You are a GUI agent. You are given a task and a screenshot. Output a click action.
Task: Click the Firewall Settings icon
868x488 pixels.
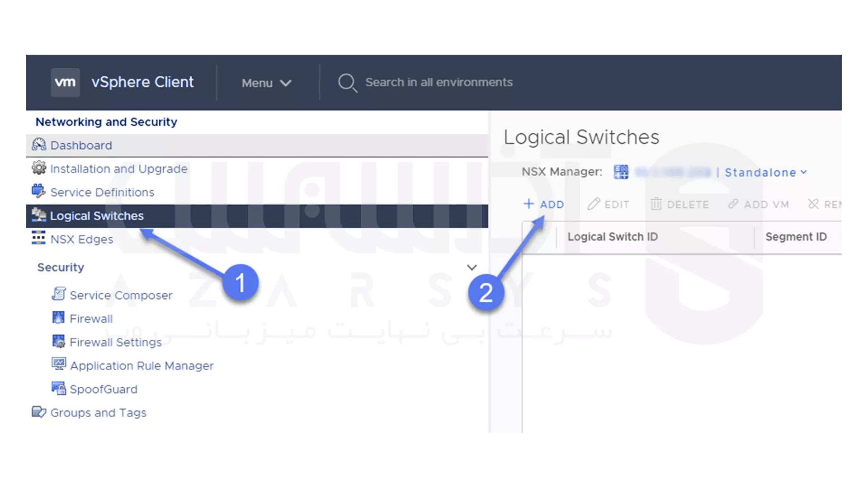click(x=58, y=341)
